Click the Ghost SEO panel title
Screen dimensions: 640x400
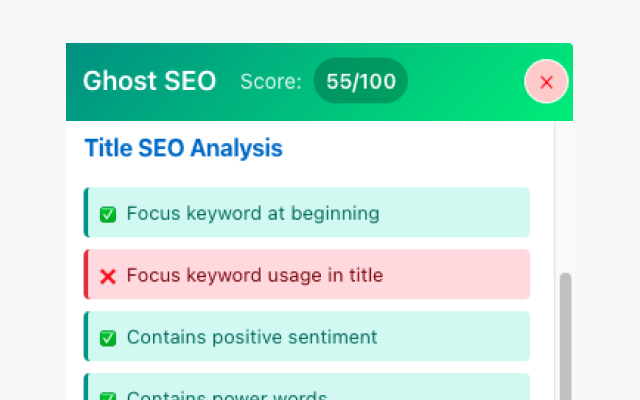[149, 81]
